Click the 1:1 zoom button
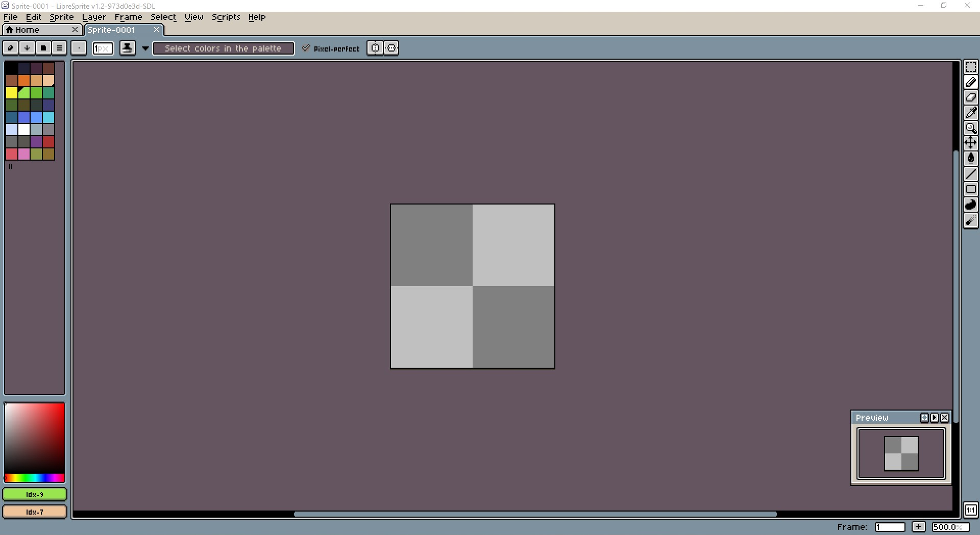Screen dimensions: 980x535 970,510
